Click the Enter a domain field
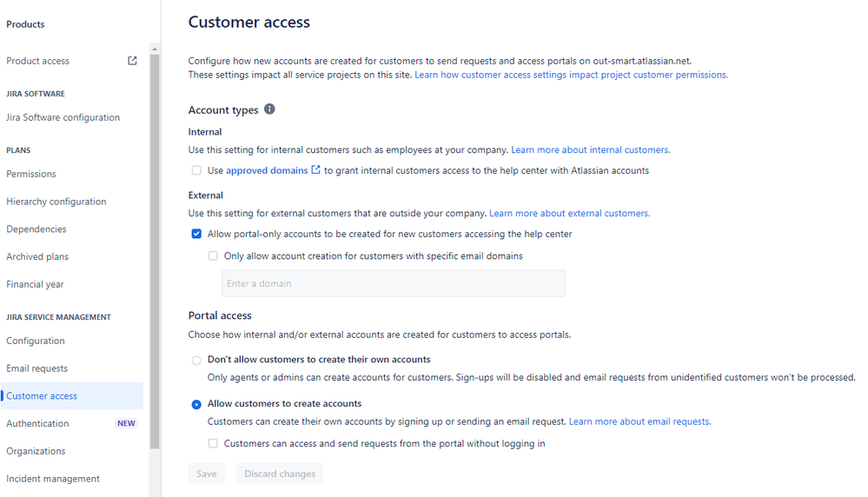The height and width of the screenshot is (497, 868). [x=394, y=283]
